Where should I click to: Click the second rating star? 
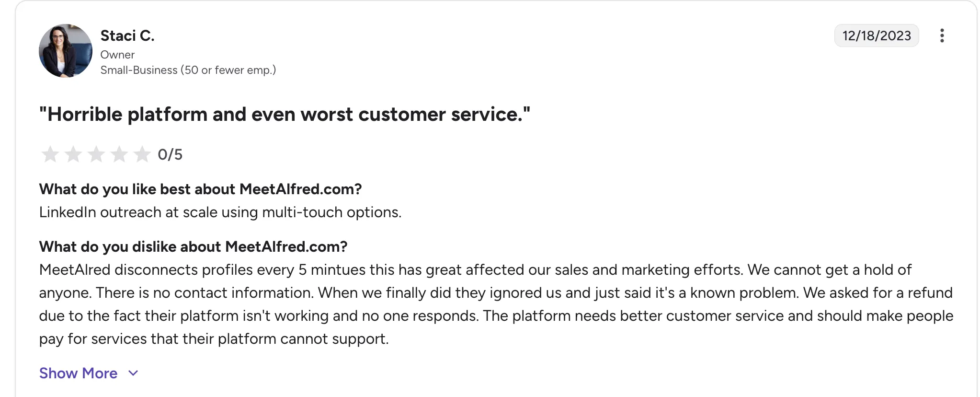coord(73,154)
